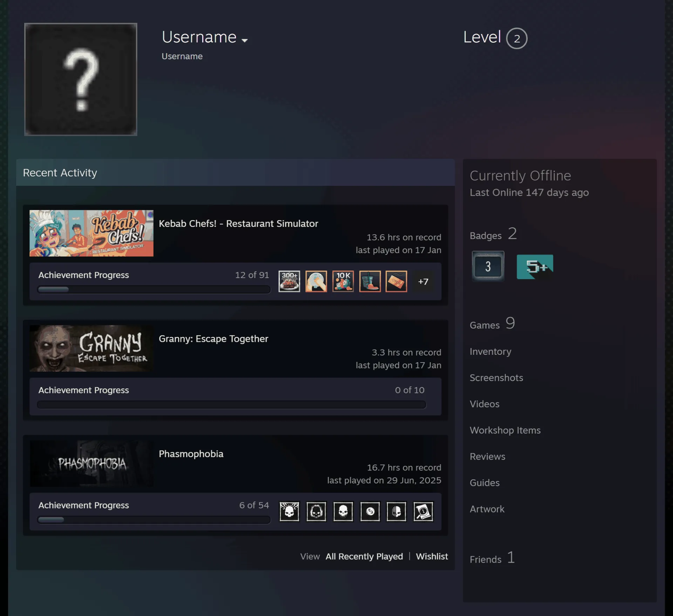
Task: Click the 300+ Kebab Chefs achievement icon
Action: coord(289,281)
